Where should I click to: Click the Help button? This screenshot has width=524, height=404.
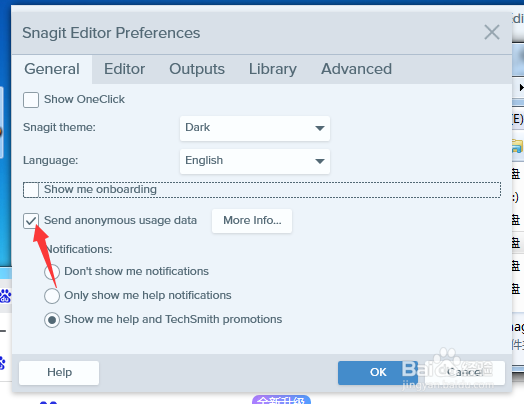(x=59, y=373)
